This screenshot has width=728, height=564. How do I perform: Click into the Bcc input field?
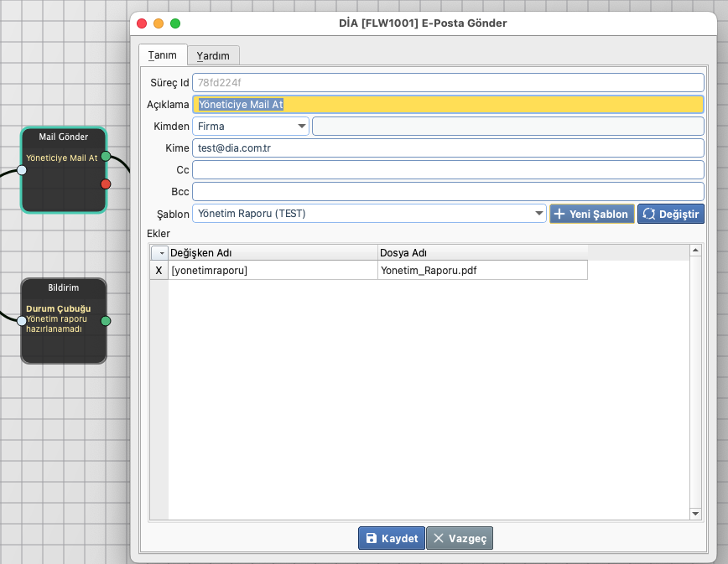(448, 192)
